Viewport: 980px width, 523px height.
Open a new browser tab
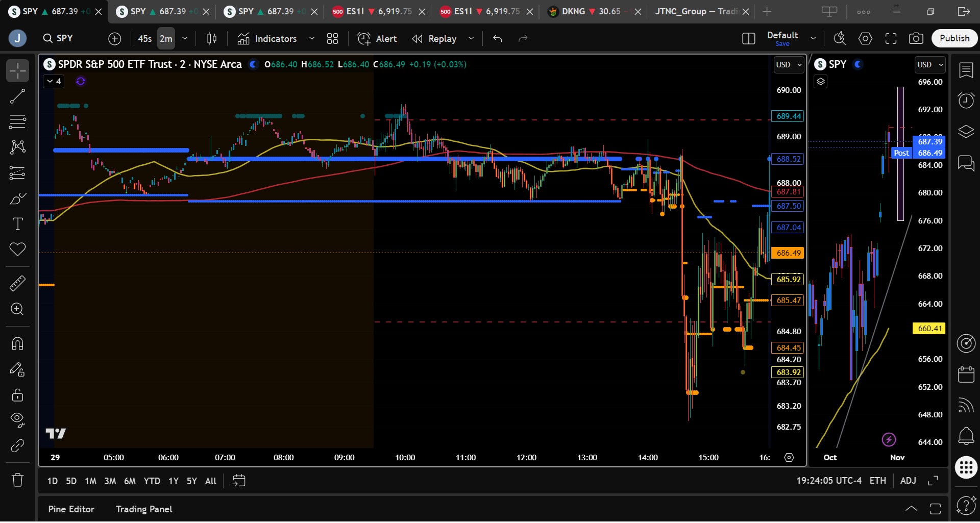pos(767,11)
